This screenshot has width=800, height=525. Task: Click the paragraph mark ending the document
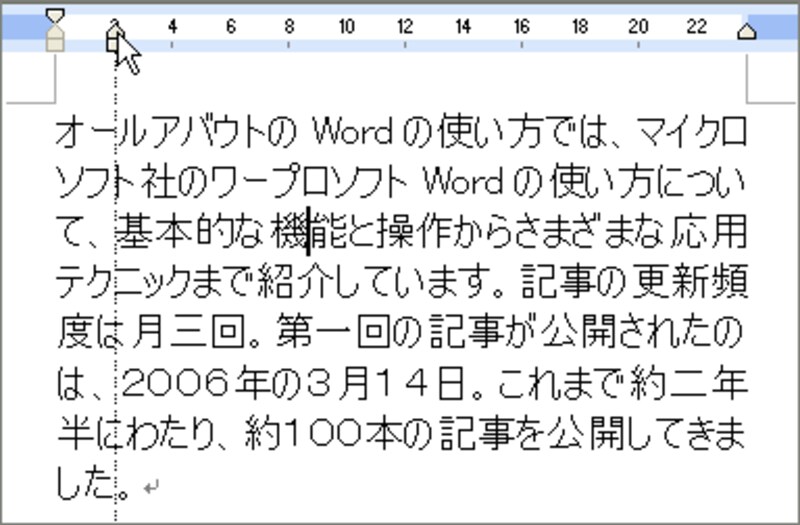click(x=151, y=487)
